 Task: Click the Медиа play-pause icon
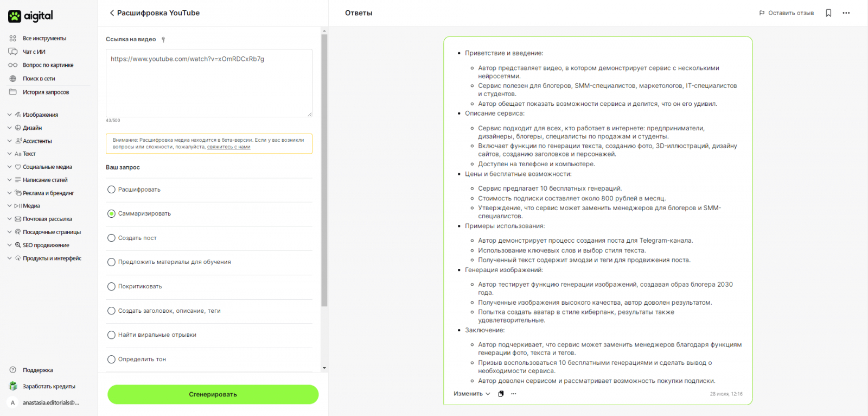tap(18, 206)
